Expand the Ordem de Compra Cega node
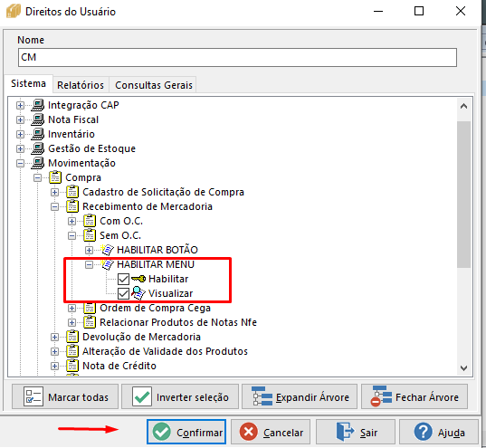The image size is (486, 448). coord(71,309)
